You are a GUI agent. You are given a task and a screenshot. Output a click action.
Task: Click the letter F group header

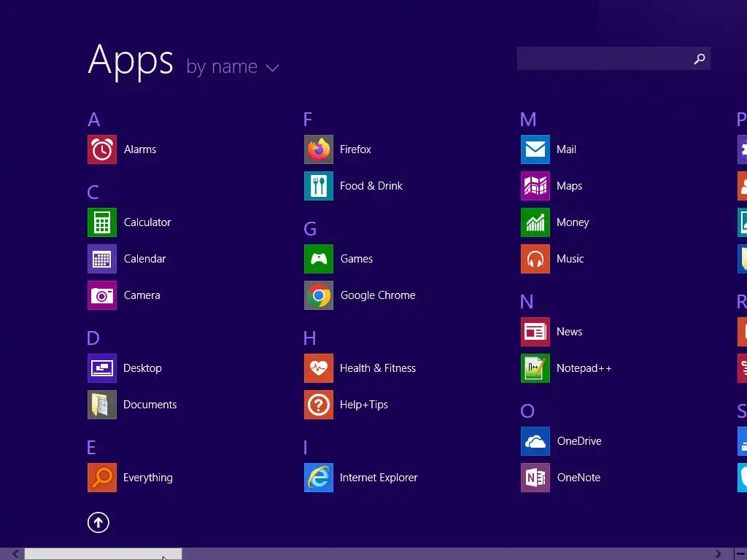pyautogui.click(x=308, y=120)
